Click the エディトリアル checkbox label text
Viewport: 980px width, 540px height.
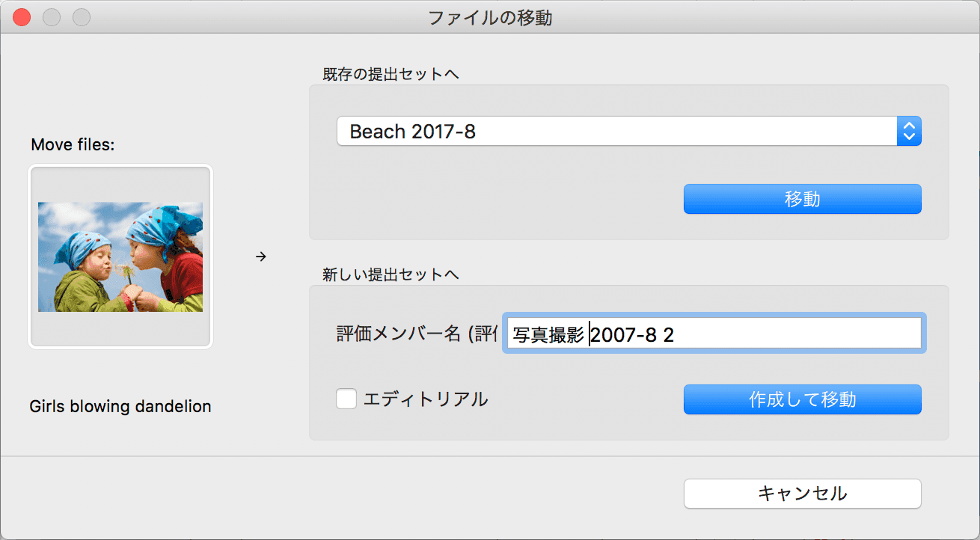426,399
